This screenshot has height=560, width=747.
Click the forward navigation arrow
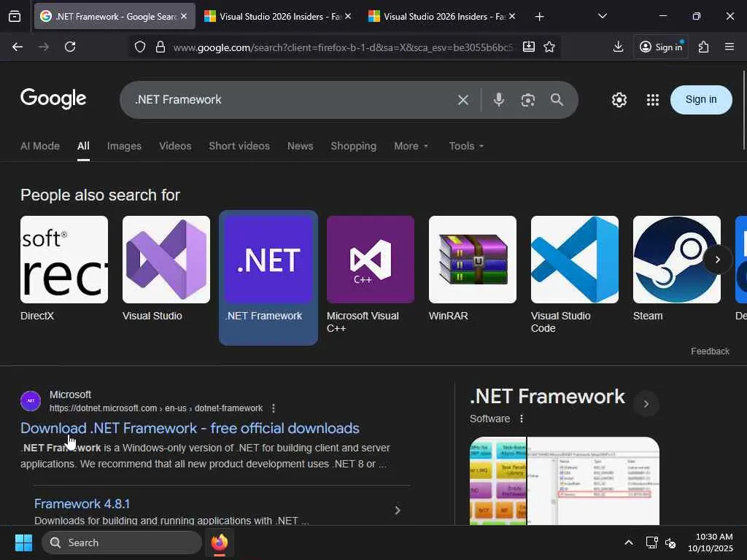[x=43, y=47]
